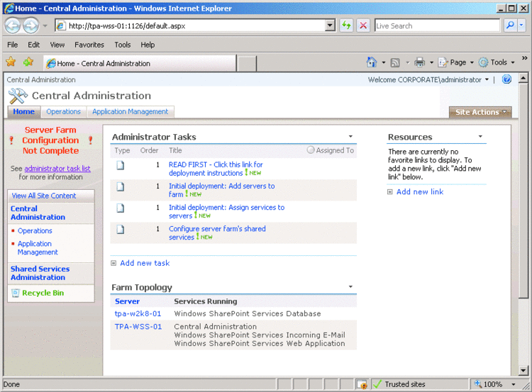Open Configure server farm's shared services link
532x392 pixels.
pos(217,233)
